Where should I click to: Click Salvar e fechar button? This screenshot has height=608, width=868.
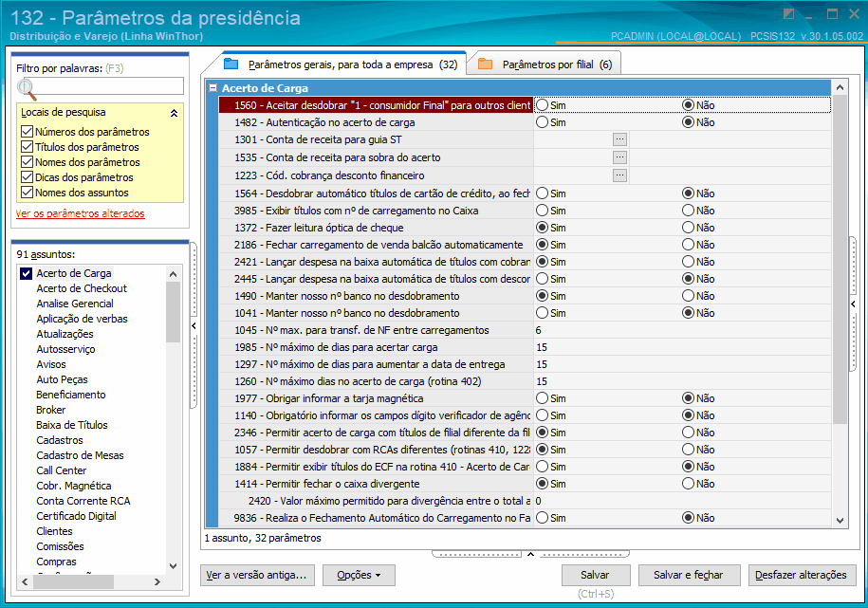pos(689,576)
